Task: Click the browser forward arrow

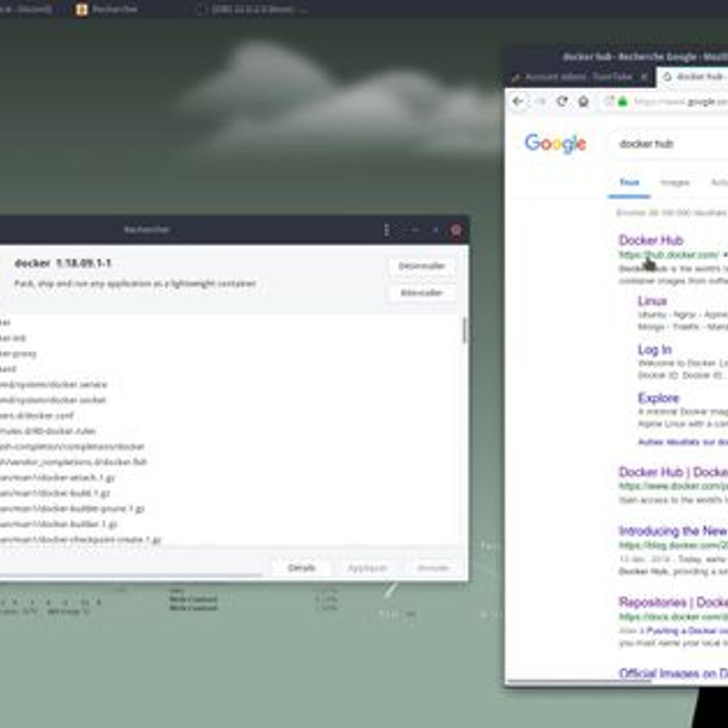Action: tap(540, 101)
